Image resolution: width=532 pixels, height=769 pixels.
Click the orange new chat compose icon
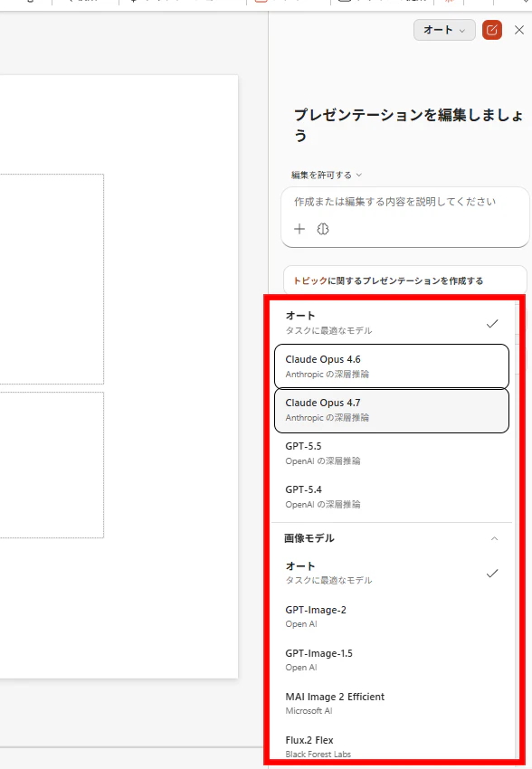pos(492,30)
